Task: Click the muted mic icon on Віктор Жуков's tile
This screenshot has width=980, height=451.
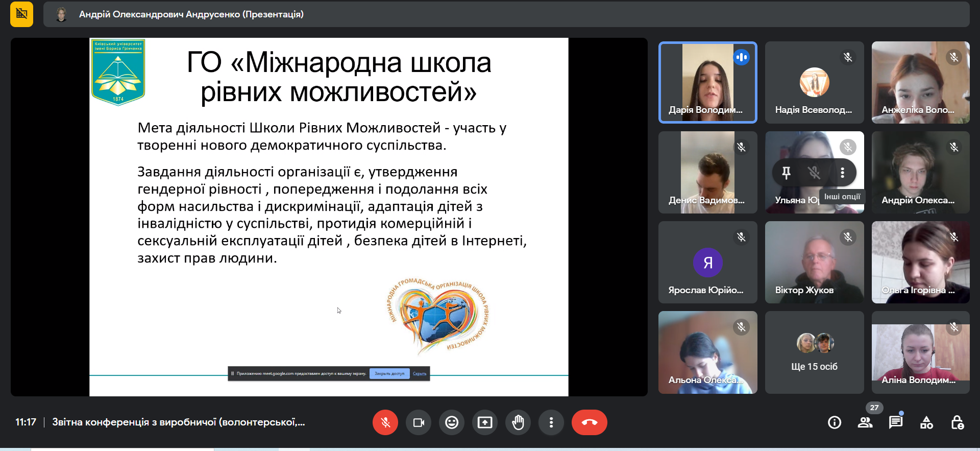Action: tap(848, 237)
